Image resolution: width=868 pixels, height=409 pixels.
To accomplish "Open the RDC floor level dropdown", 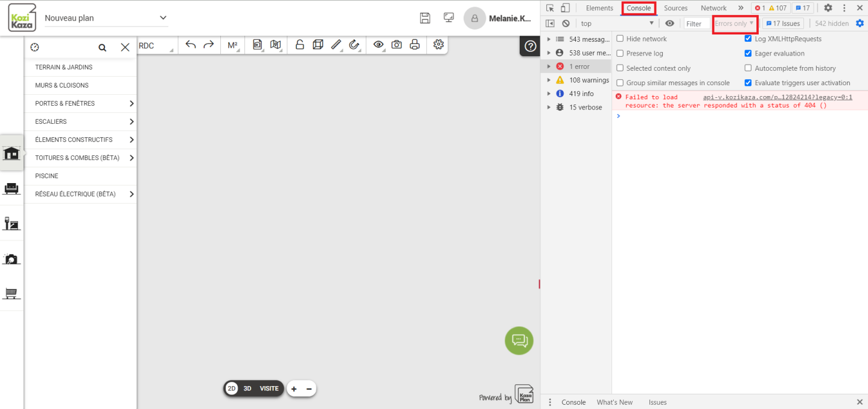I will [157, 46].
